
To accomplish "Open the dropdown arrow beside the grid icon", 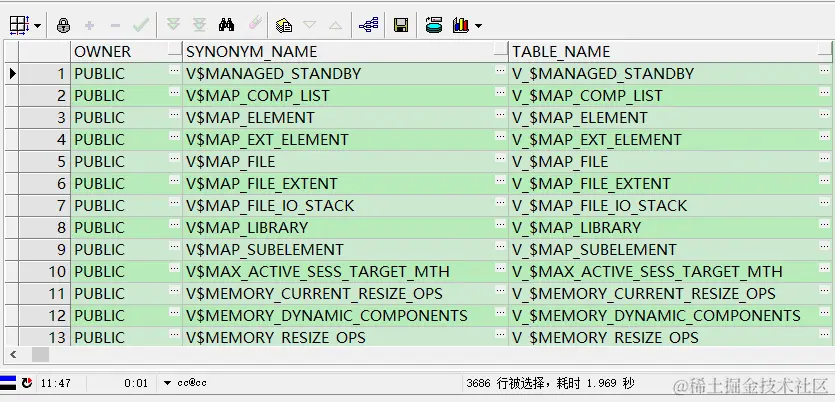I will click(x=37, y=26).
